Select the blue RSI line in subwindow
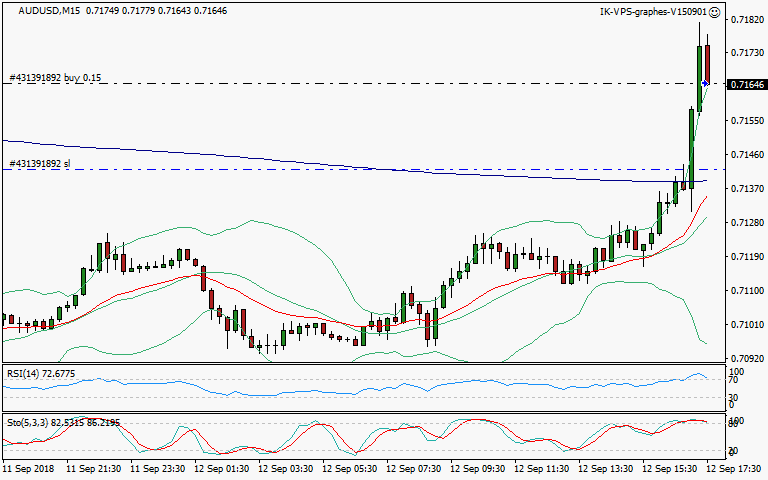768x480 pixels. (300, 386)
